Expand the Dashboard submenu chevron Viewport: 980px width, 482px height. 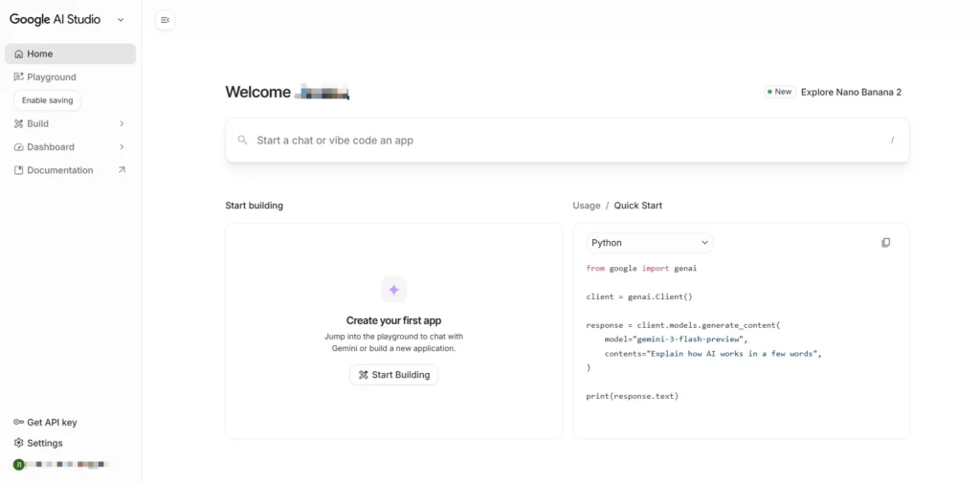[122, 146]
